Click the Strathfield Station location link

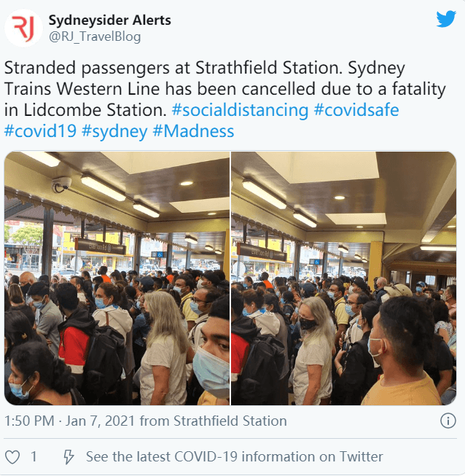tap(230, 421)
